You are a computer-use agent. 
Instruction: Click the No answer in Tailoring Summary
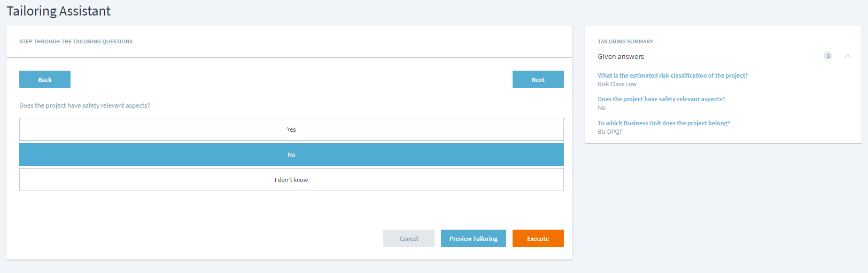coord(601,108)
